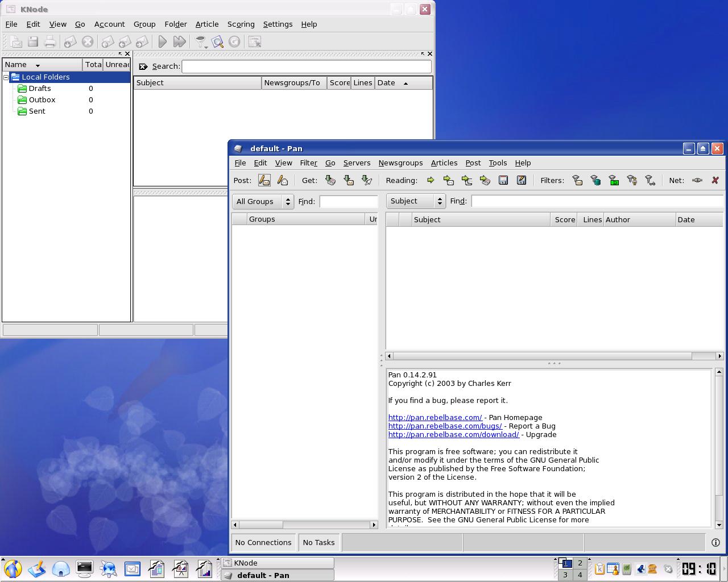The width and height of the screenshot is (728, 582).
Task: Click second Get toolbar icon with envelope in Pan
Action: click(349, 180)
